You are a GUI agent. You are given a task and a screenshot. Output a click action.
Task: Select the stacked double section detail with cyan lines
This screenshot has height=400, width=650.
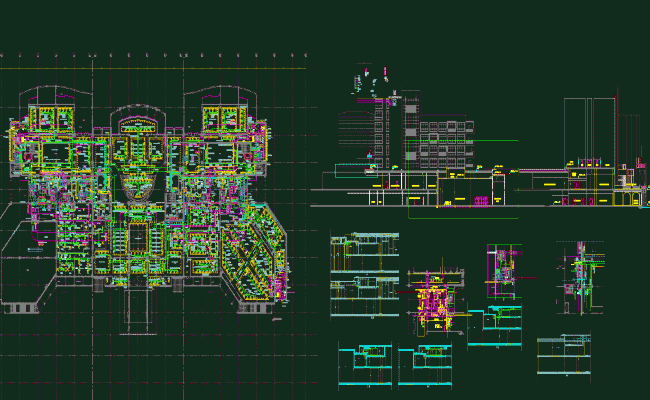[x=365, y=276]
